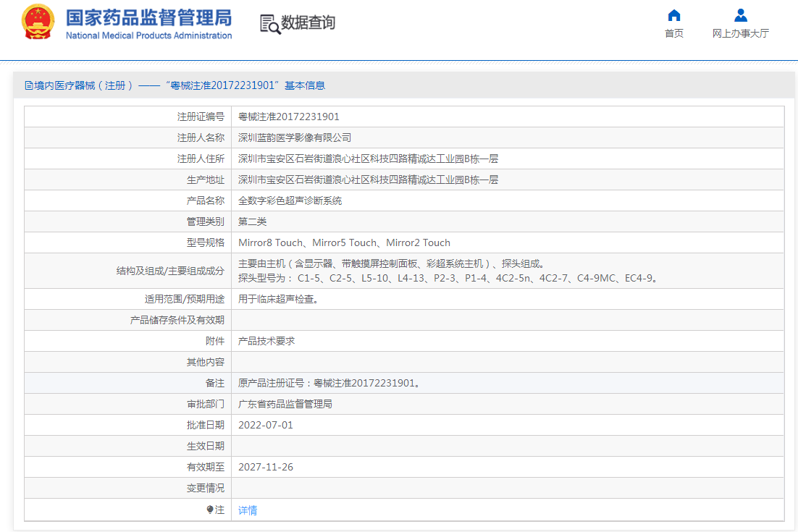Go to 首页 home icon
The height and width of the screenshot is (532, 798).
coord(674,15)
